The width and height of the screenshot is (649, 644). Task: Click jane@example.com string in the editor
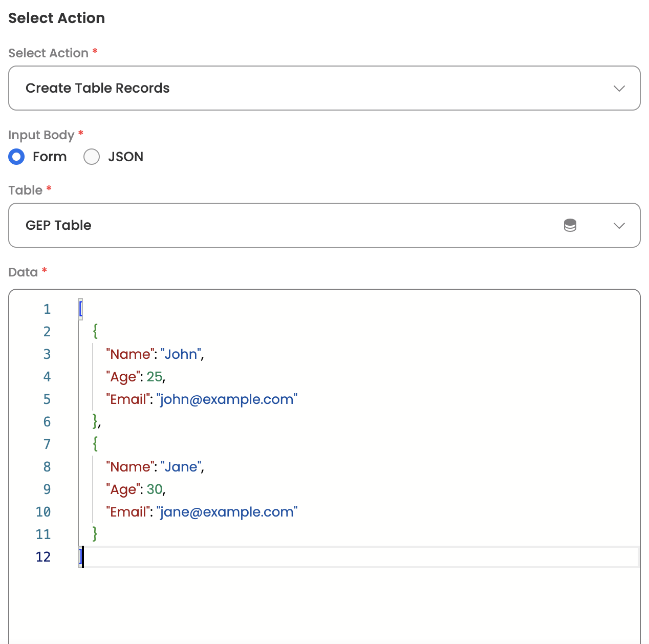[x=227, y=512]
